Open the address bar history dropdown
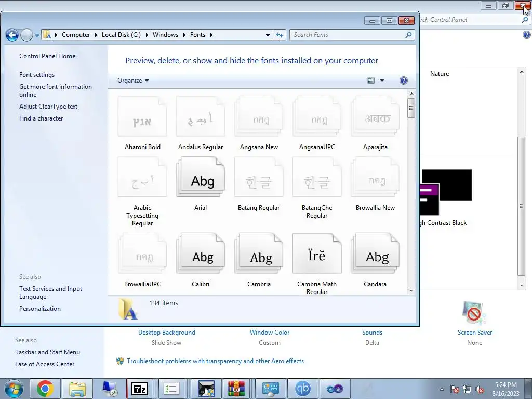Screen dimensions: 532x399 (x=268, y=35)
